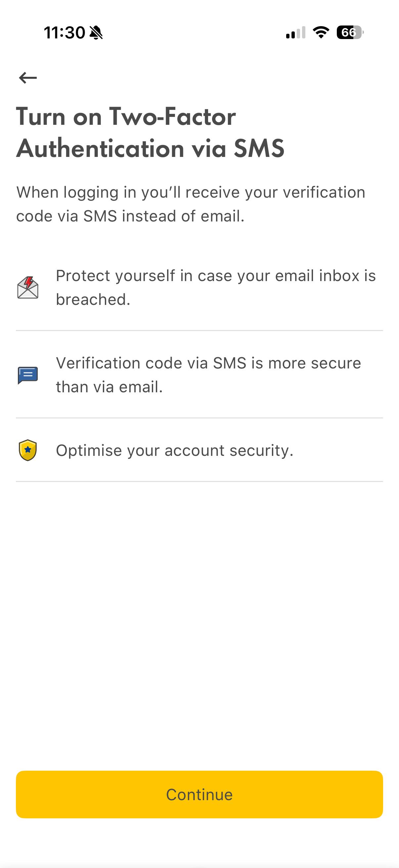Image resolution: width=399 pixels, height=868 pixels.
Task: Tap the divider line below email breach item
Action: [199, 331]
